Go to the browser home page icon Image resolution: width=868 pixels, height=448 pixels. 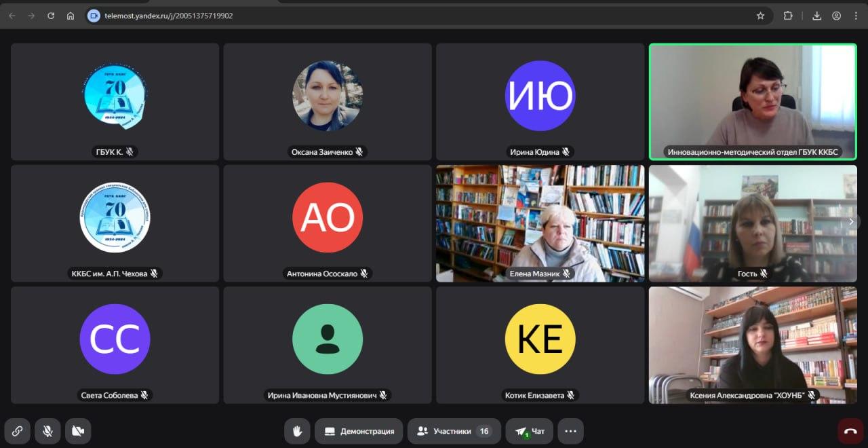click(71, 16)
